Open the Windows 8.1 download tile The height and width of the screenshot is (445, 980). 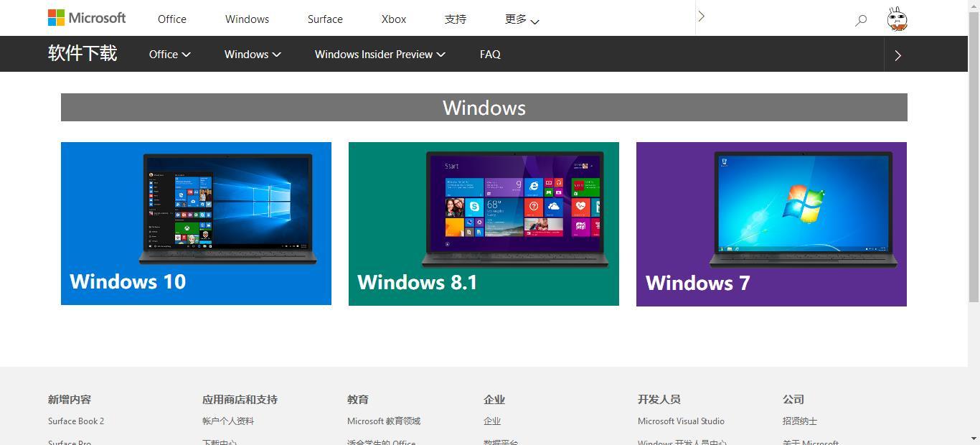(483, 223)
